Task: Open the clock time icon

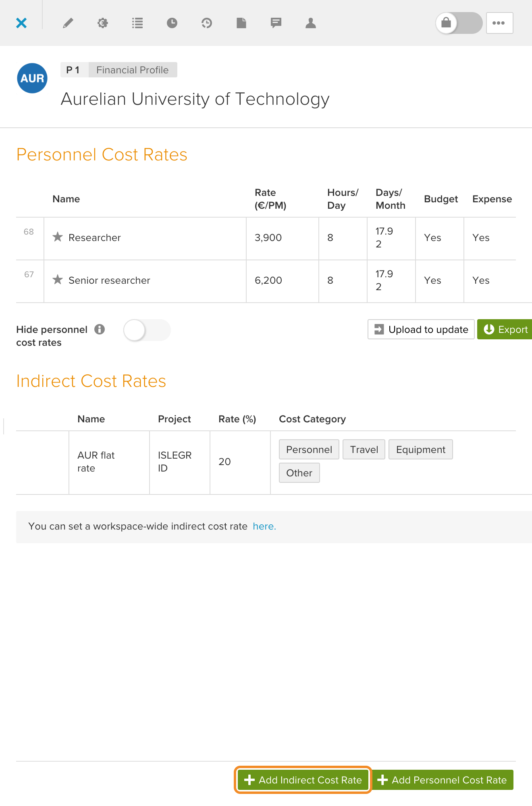Action: [x=172, y=23]
